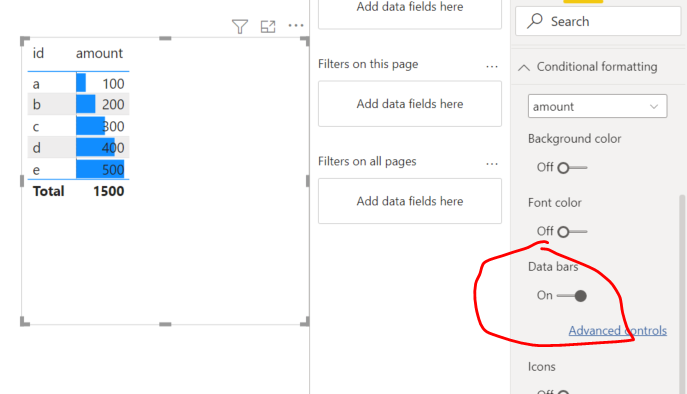Click the Total value 1500
Image resolution: width=687 pixels, height=394 pixels.
pyautogui.click(x=109, y=191)
